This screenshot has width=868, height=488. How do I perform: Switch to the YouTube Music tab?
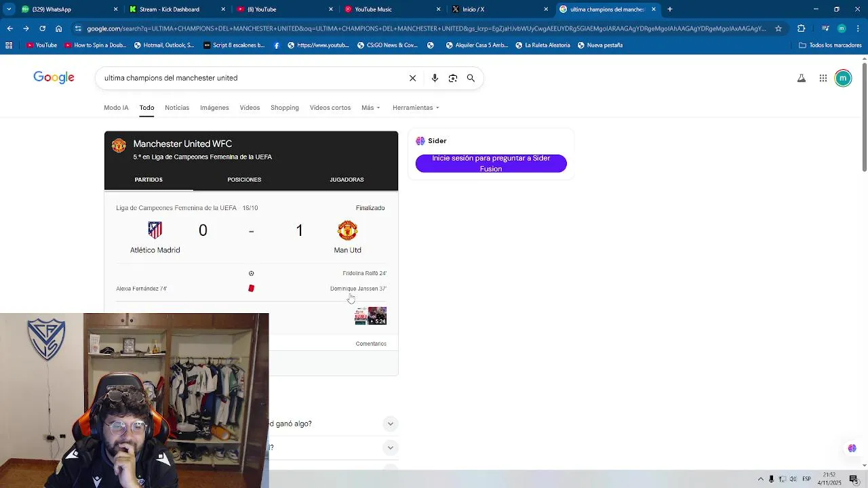click(x=391, y=9)
